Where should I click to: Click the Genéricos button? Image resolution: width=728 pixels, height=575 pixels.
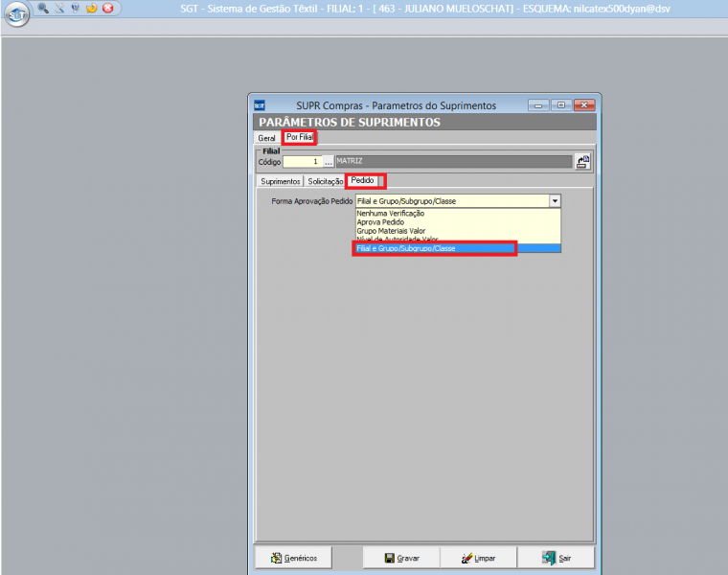[293, 558]
